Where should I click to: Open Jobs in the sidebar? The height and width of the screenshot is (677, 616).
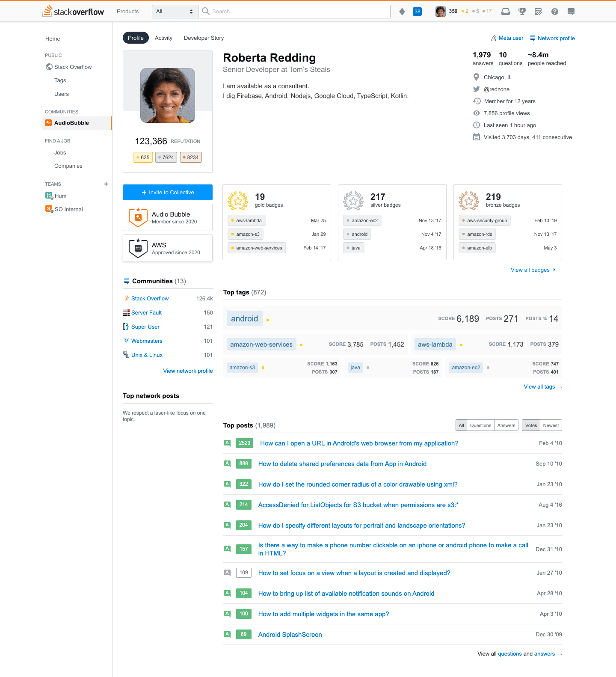click(x=60, y=152)
